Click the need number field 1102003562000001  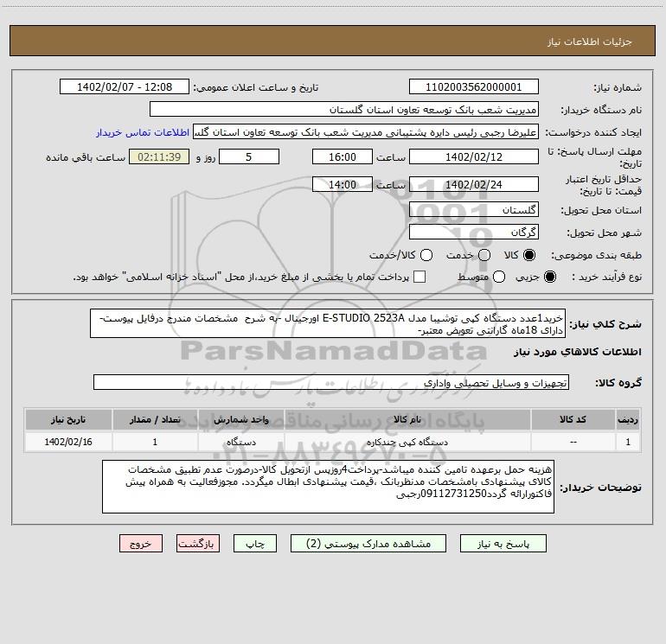coord(474,87)
